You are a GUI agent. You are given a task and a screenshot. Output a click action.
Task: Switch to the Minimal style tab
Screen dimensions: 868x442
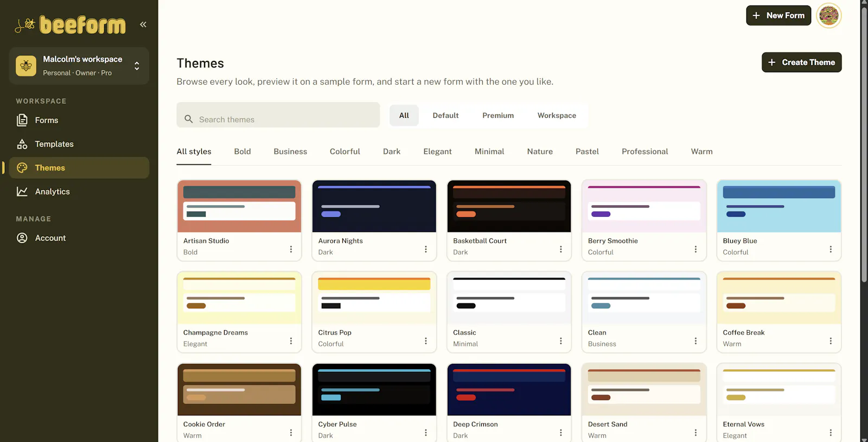click(x=489, y=151)
